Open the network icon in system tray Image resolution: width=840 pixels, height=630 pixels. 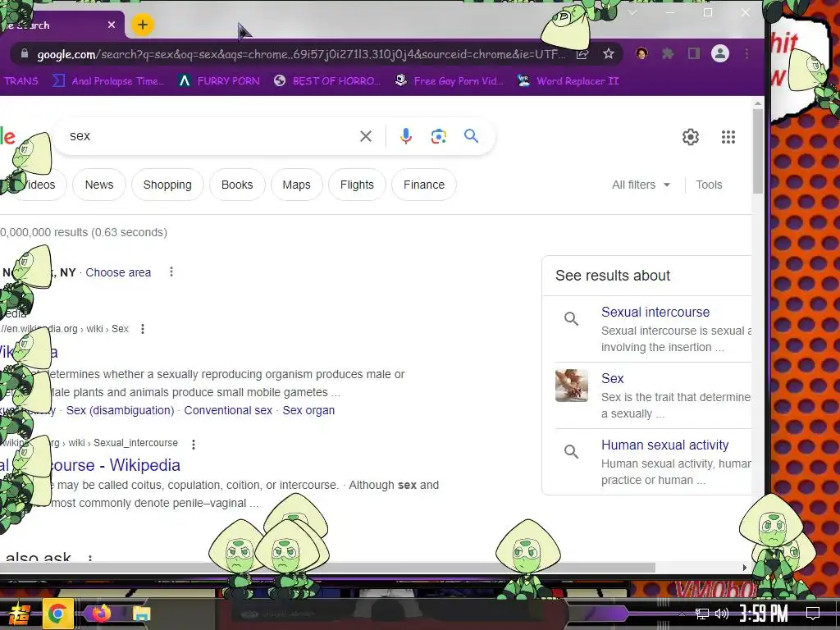[702, 614]
